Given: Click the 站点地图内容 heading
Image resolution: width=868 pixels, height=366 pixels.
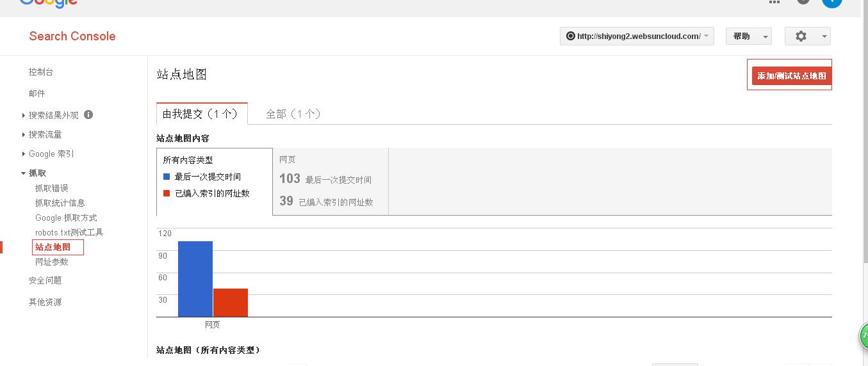Looking at the screenshot, I should coord(183,138).
